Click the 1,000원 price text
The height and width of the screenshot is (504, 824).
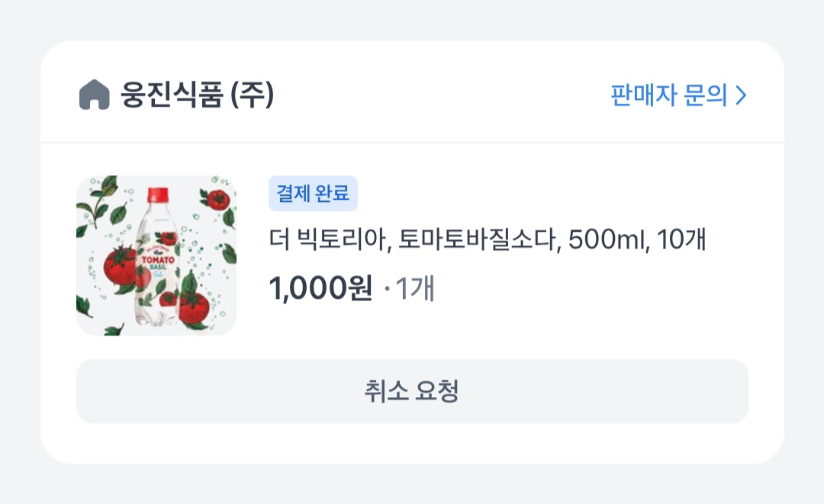coord(320,288)
